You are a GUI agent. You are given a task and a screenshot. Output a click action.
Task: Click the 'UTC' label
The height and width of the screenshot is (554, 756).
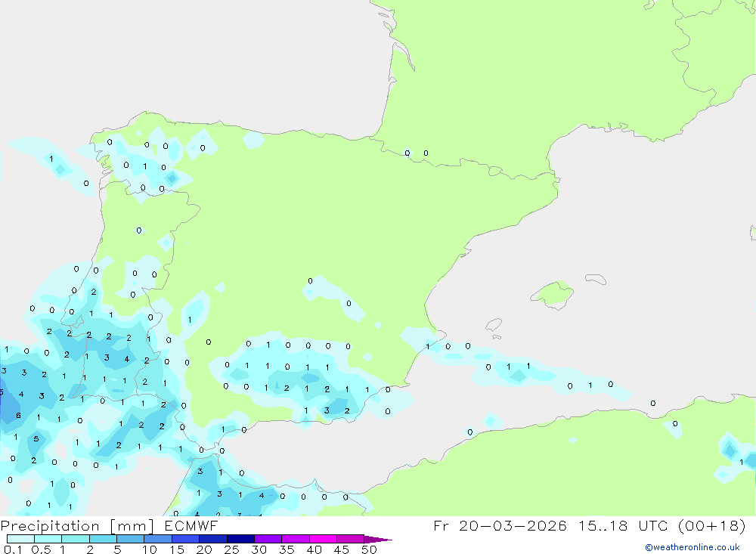click(x=655, y=525)
